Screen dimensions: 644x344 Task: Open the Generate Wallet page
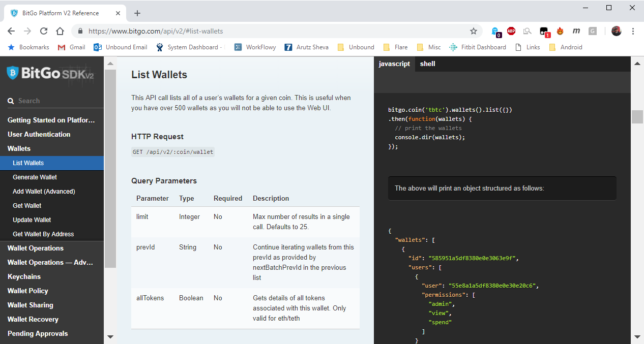(x=35, y=177)
